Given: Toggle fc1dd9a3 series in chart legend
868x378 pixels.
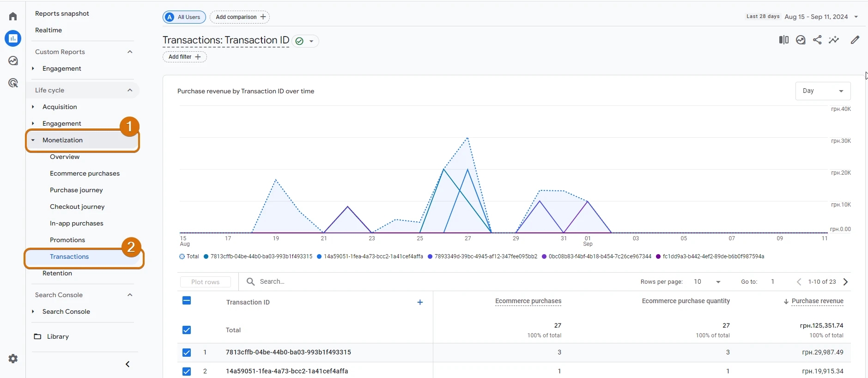Looking at the screenshot, I should point(710,256).
